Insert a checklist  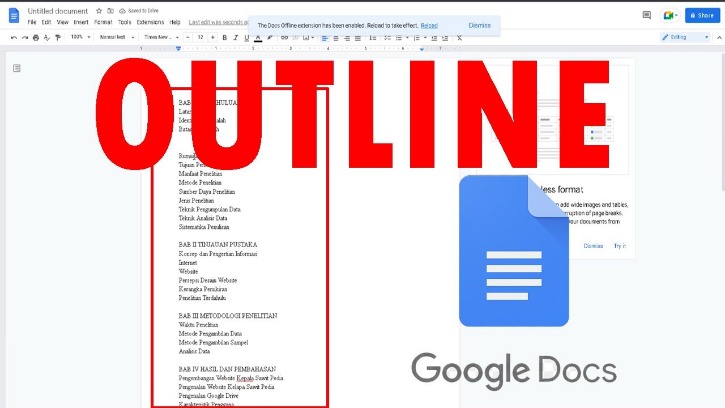click(387, 37)
